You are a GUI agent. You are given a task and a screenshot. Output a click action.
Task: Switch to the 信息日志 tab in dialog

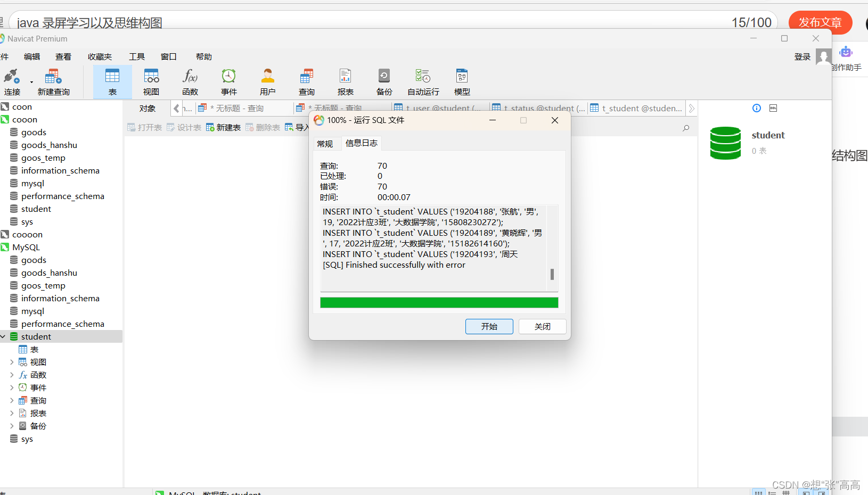pos(362,143)
